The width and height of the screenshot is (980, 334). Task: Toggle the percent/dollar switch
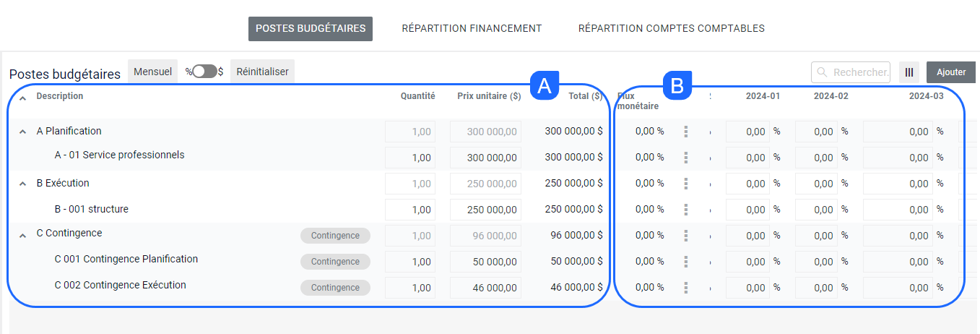tap(204, 72)
